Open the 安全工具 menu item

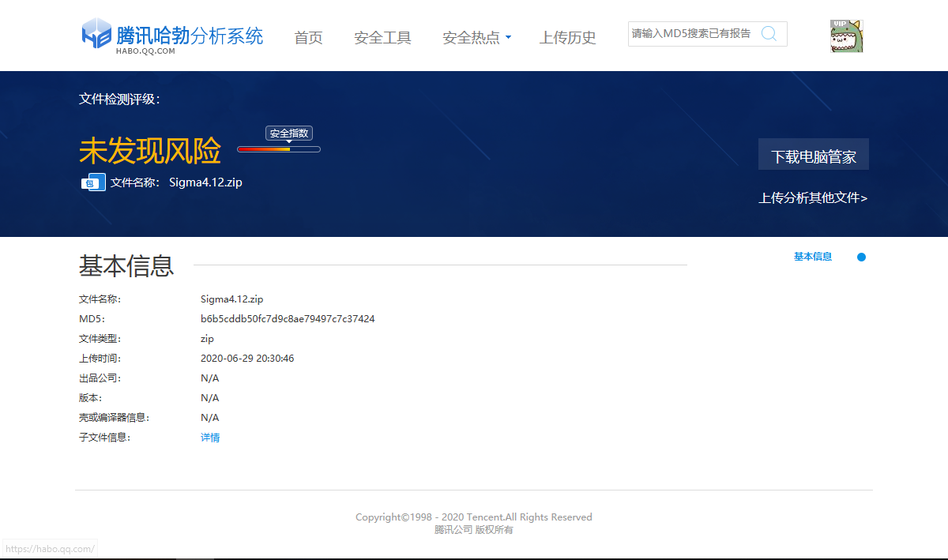(x=382, y=38)
